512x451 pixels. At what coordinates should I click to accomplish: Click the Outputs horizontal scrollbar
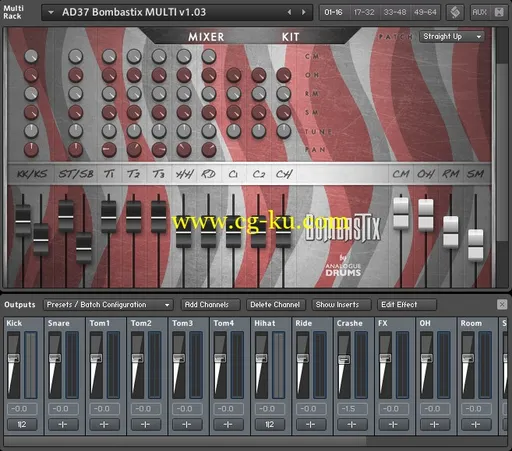point(185,441)
